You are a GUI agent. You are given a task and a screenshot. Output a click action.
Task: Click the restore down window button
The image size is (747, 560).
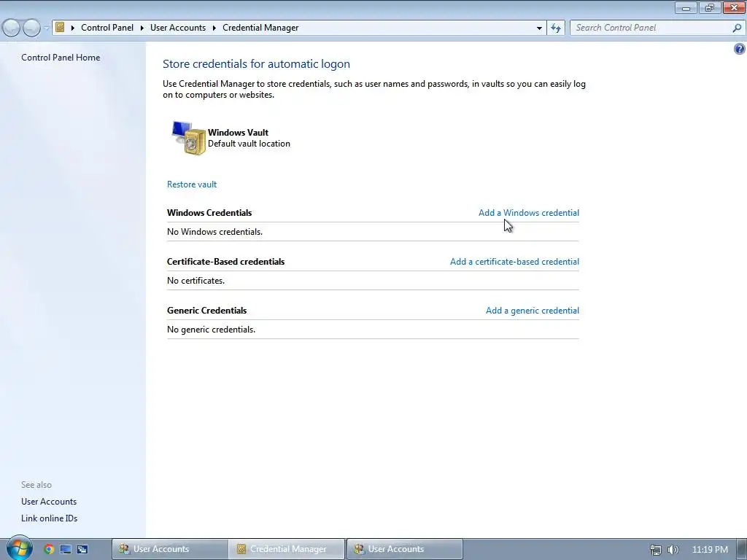710,7
